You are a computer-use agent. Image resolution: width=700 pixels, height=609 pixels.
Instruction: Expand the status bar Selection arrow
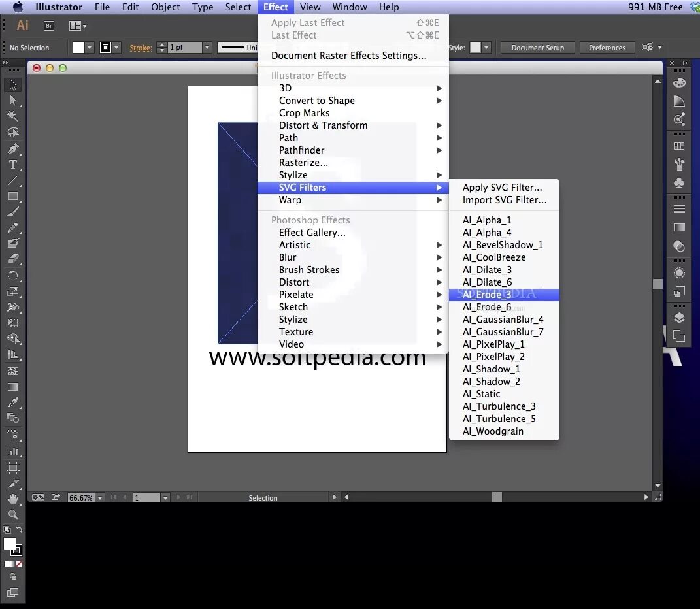(x=335, y=497)
